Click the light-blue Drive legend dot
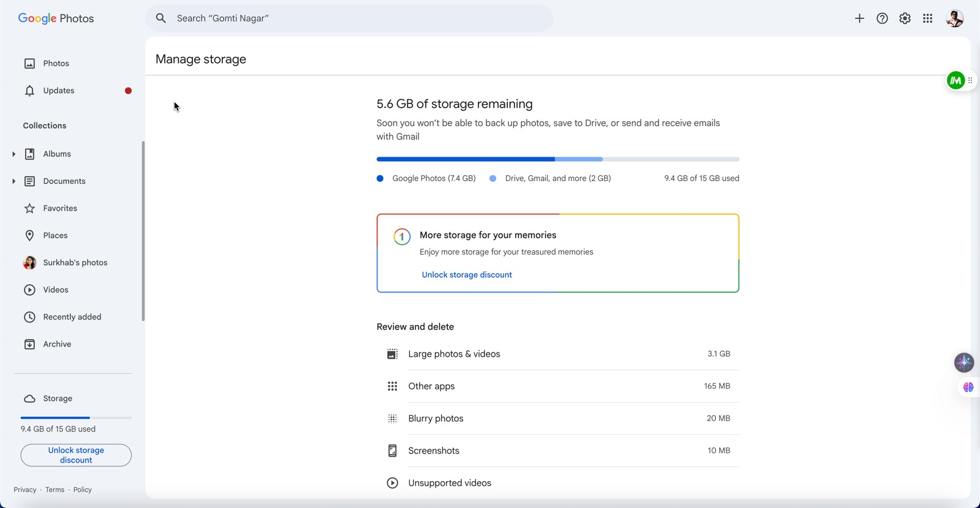980x508 pixels. coord(492,179)
